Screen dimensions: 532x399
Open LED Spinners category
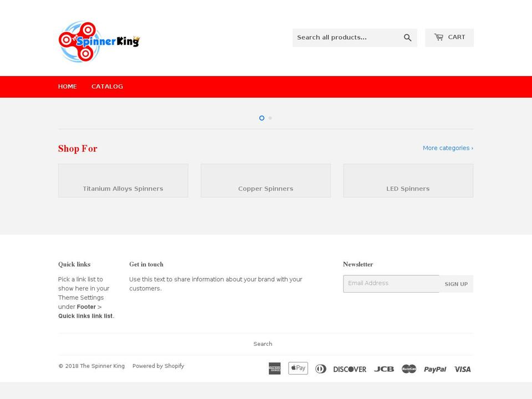click(408, 181)
